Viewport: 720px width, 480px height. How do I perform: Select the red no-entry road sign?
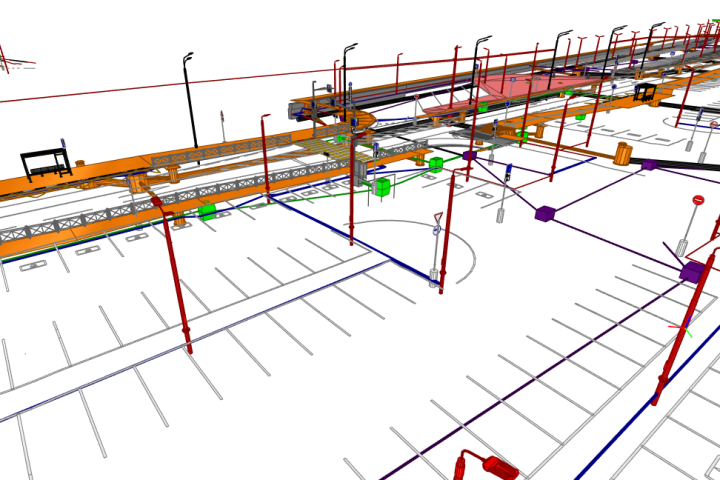point(698,201)
